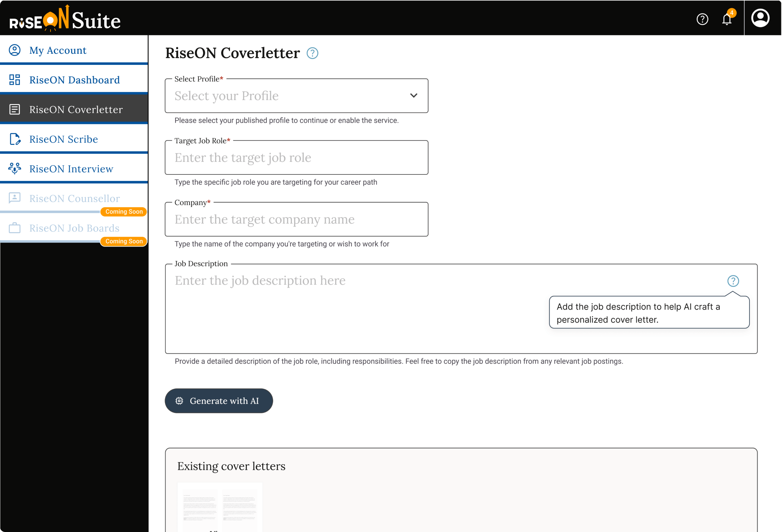Image resolution: width=782 pixels, height=532 pixels.
Task: Click the RiseON Suite logo
Action: pos(65,20)
